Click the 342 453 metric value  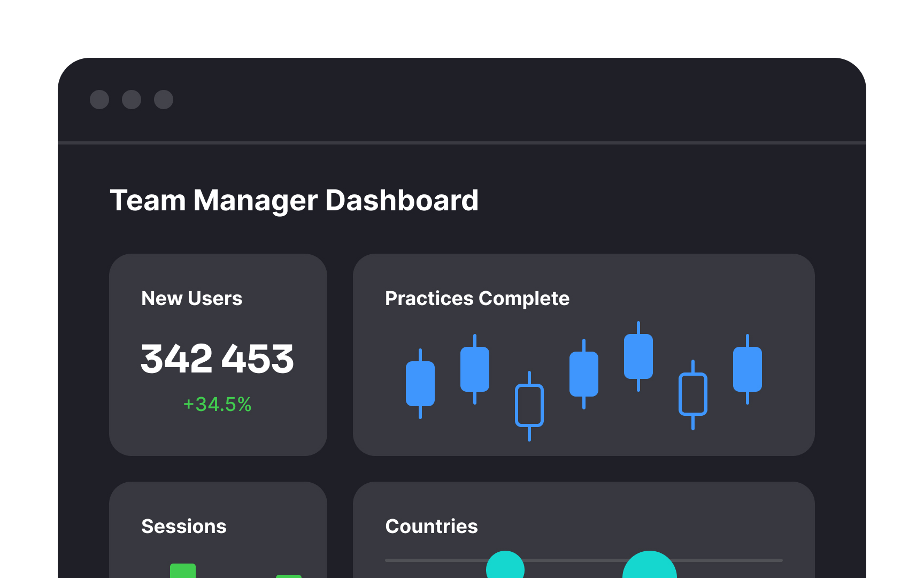click(x=217, y=359)
